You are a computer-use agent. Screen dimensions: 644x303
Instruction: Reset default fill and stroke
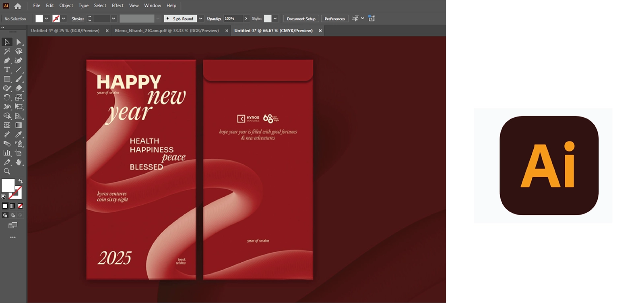coord(4,197)
